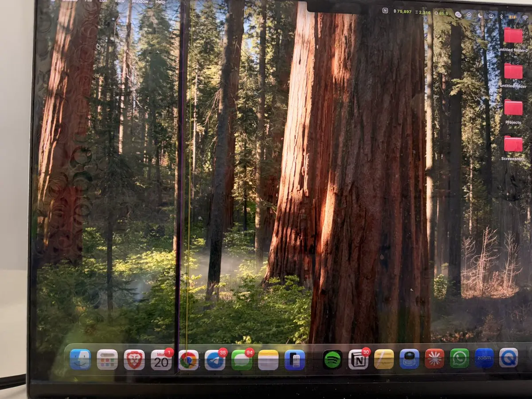This screenshot has width=532, height=399.
Task: Open Messages with 94 unread badge
Action: coord(242,360)
